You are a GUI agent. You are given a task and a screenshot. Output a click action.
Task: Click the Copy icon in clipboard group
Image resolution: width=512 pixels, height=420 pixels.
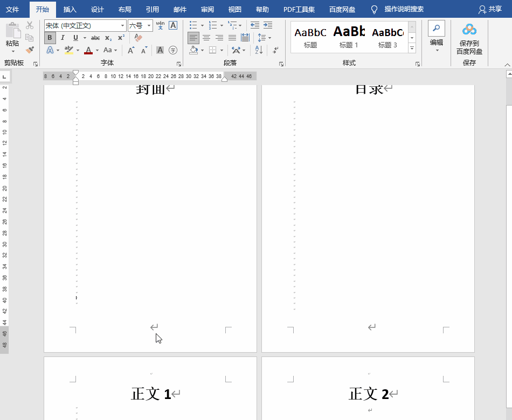coord(30,38)
